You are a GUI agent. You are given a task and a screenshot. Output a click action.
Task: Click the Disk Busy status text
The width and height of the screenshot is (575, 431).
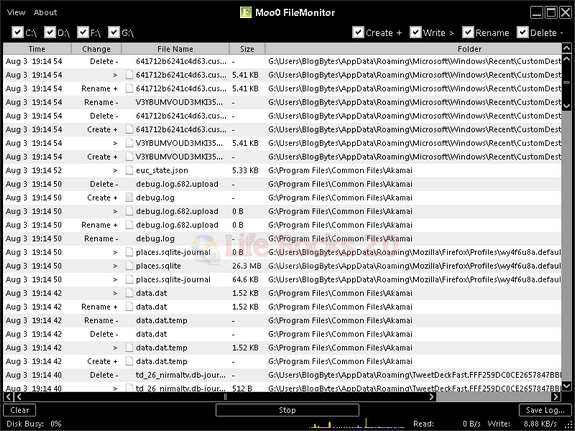tap(34, 424)
